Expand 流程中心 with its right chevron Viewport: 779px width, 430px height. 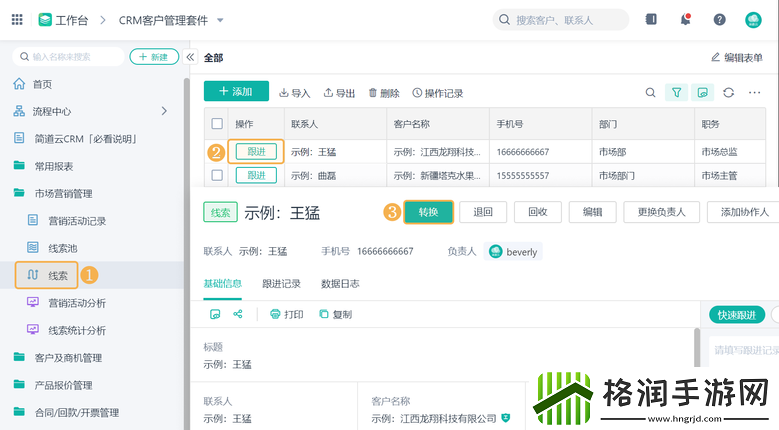(x=164, y=111)
